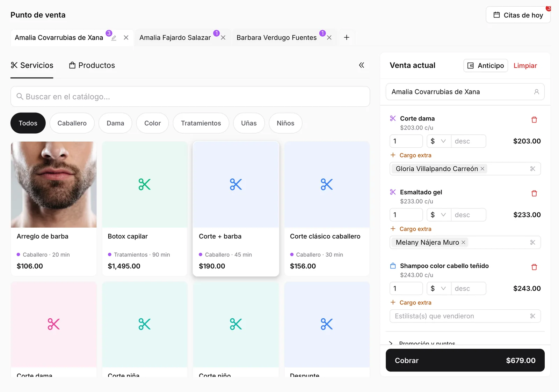The width and height of the screenshot is (559, 392).
Task: Remove Esmaltado gel with the trash icon
Action: pyautogui.click(x=534, y=193)
